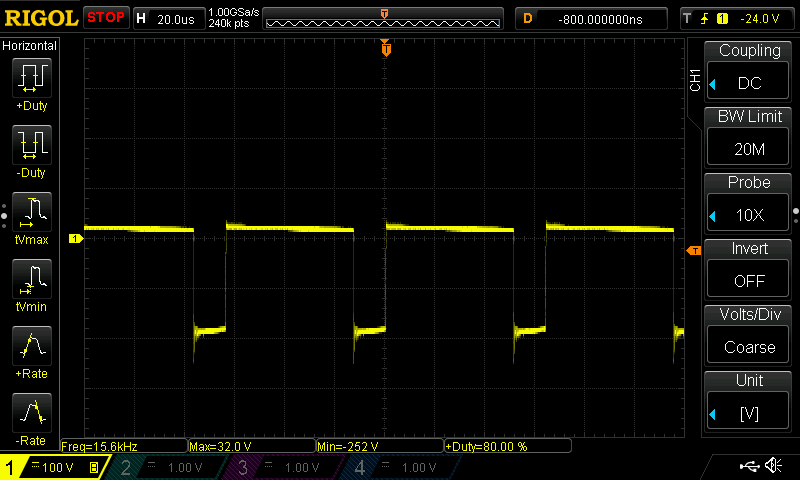Image resolution: width=800 pixels, height=480 pixels.
Task: Click the T trigger label in top bar
Action: click(x=687, y=19)
